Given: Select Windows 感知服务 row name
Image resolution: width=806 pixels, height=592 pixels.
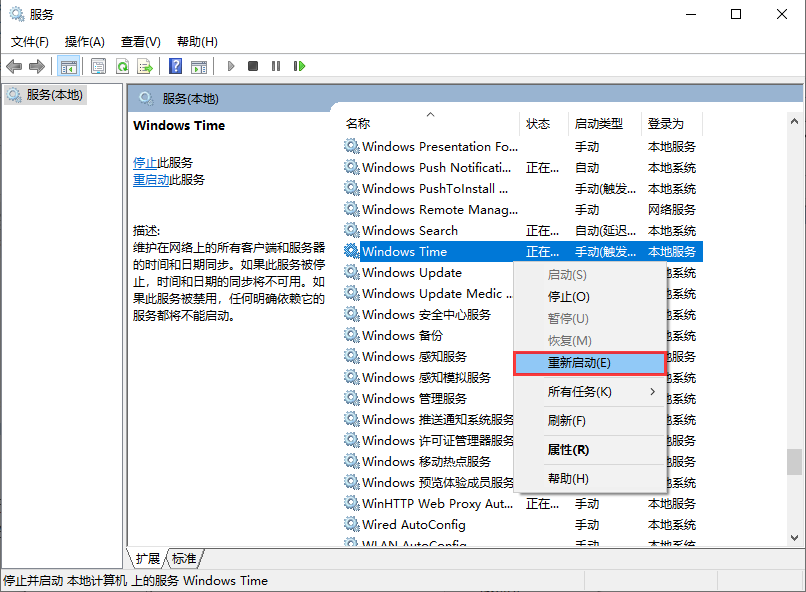Looking at the screenshot, I should click(x=414, y=357).
